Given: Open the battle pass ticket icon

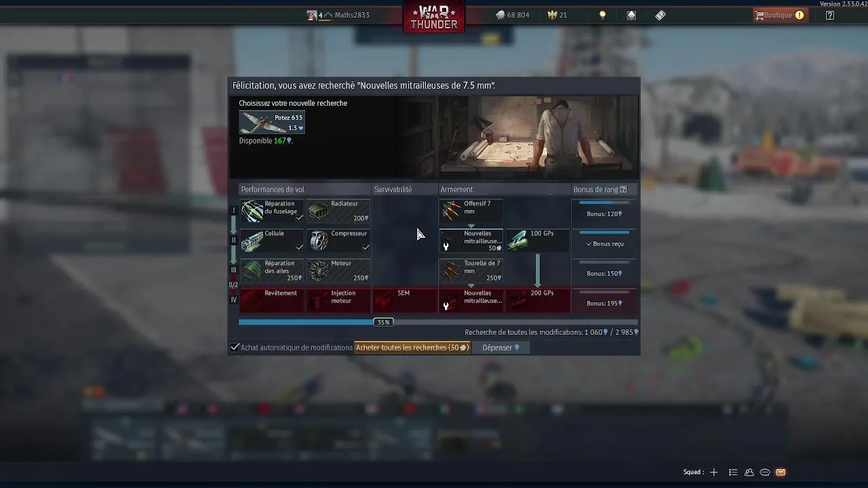Looking at the screenshot, I should (660, 15).
